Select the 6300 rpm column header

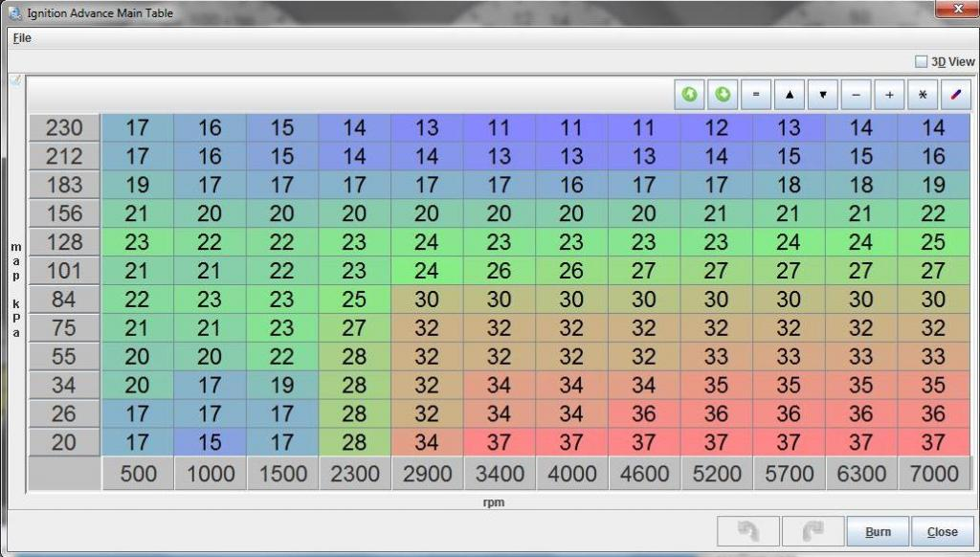click(x=861, y=474)
